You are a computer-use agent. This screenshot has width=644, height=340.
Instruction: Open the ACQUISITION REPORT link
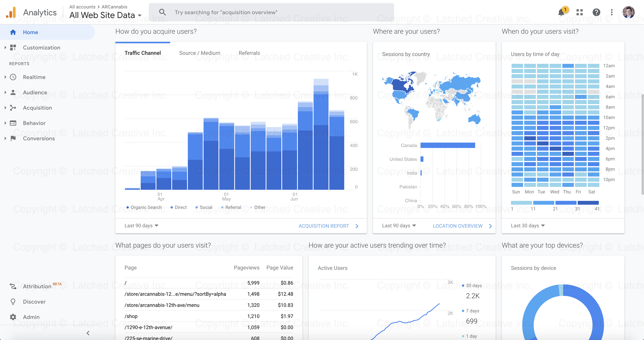[324, 226]
